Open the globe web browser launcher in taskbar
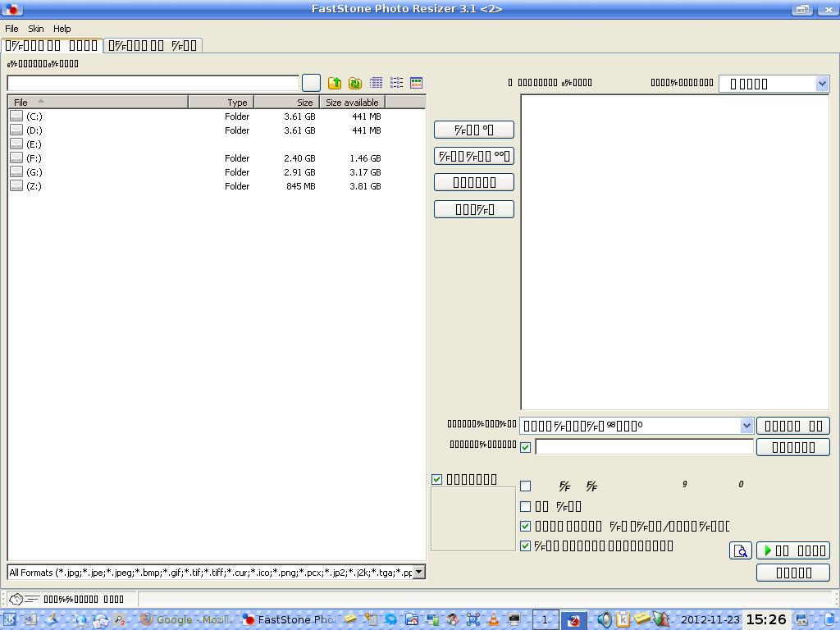Image resolution: width=840 pixels, height=630 pixels. [x=80, y=620]
